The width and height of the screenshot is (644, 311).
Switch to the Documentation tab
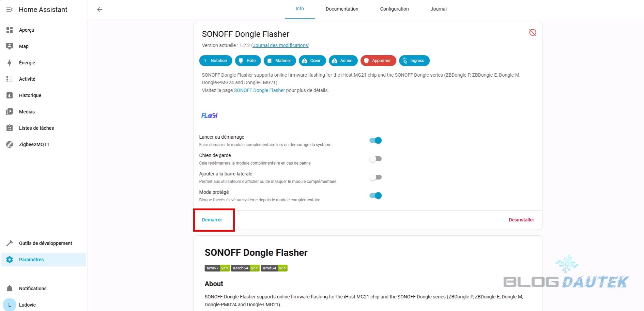342,9
